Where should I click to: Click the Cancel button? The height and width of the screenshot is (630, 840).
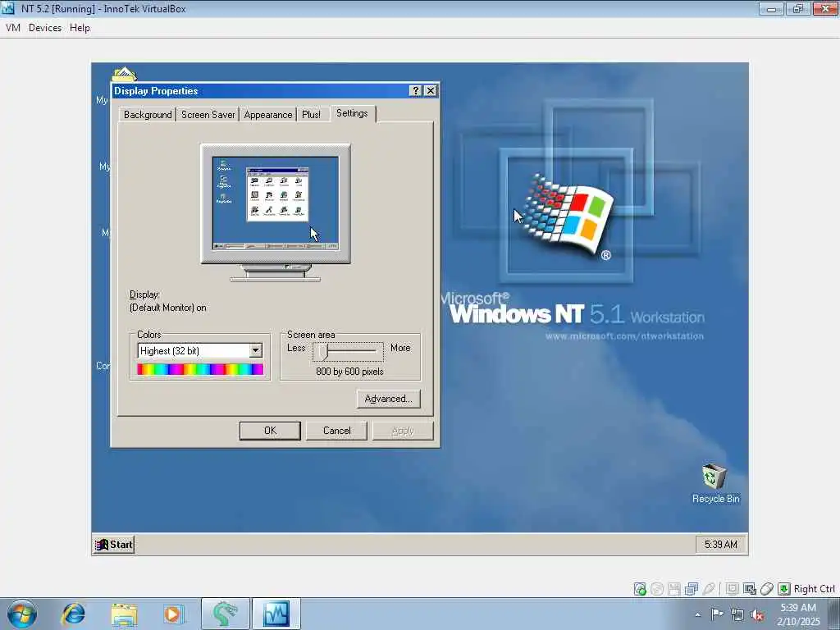pyautogui.click(x=336, y=431)
